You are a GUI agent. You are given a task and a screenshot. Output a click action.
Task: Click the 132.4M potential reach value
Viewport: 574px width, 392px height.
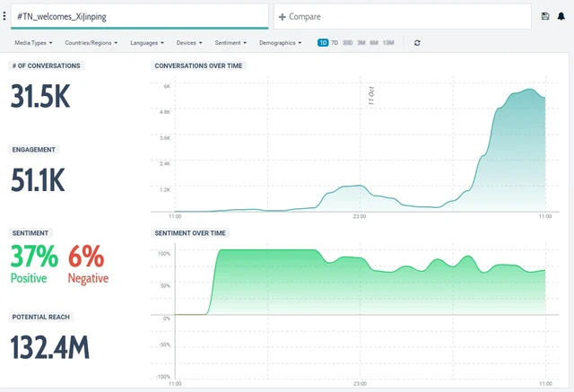[50, 347]
